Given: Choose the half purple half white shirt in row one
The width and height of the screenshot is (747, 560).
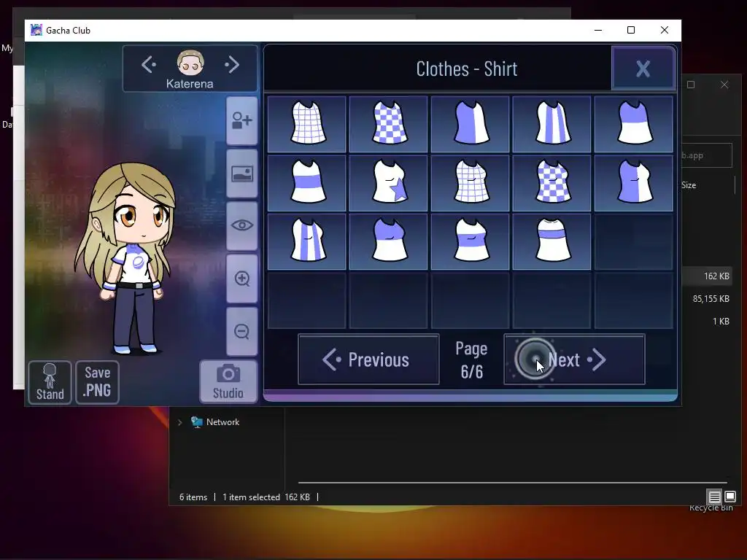Looking at the screenshot, I should tap(471, 124).
